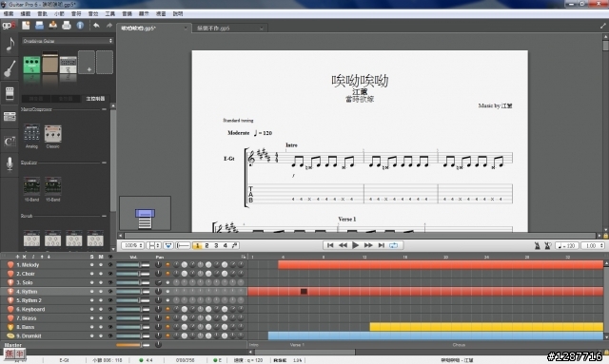
Task: Switch to the second document tab
Action: (x=229, y=29)
